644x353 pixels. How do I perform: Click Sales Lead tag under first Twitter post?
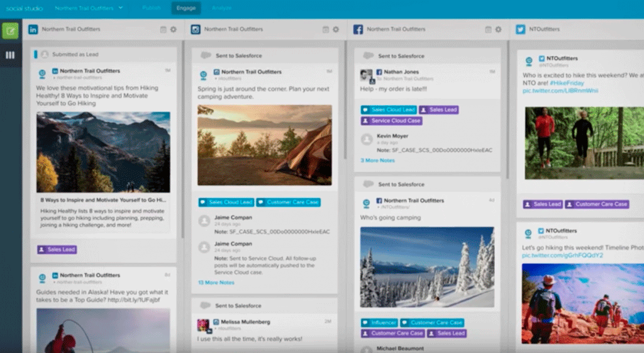coord(543,205)
